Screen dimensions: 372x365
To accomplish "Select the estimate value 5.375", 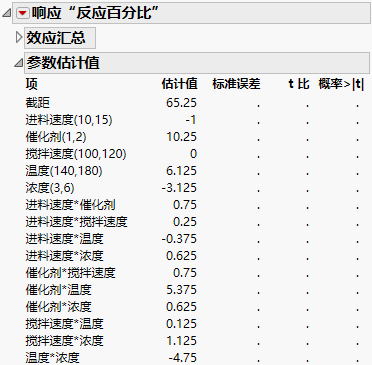I will tap(182, 290).
